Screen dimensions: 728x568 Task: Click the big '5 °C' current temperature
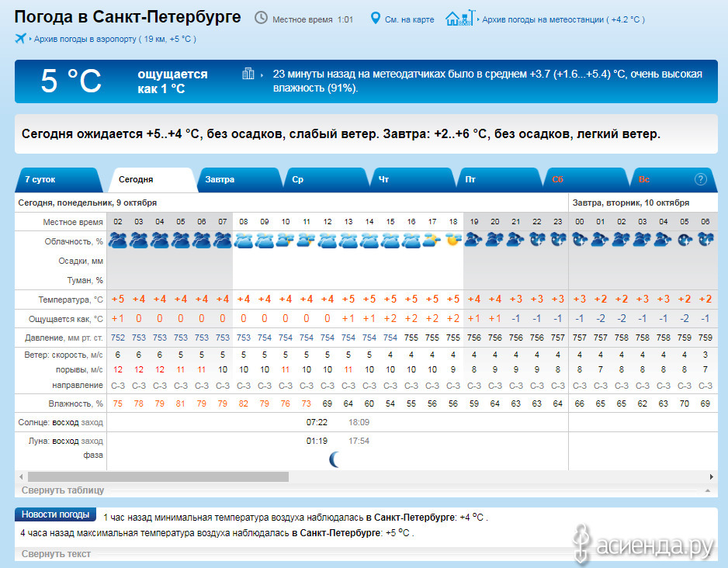71,81
